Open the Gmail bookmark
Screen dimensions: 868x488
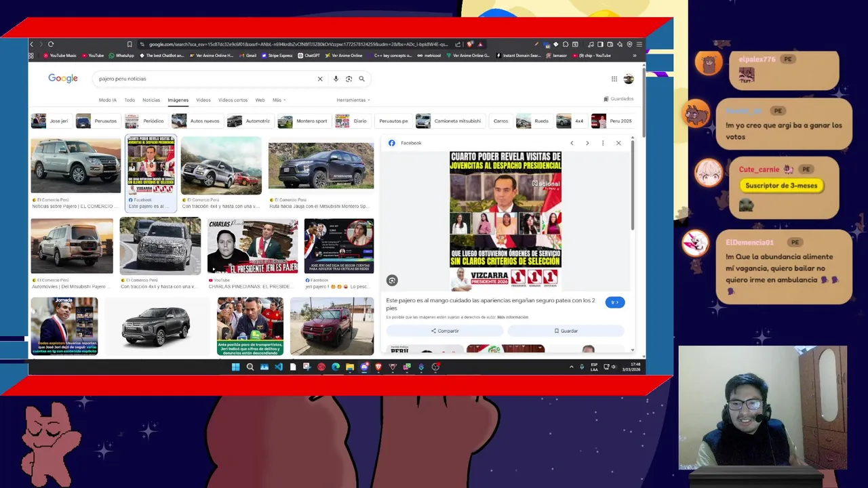point(248,56)
